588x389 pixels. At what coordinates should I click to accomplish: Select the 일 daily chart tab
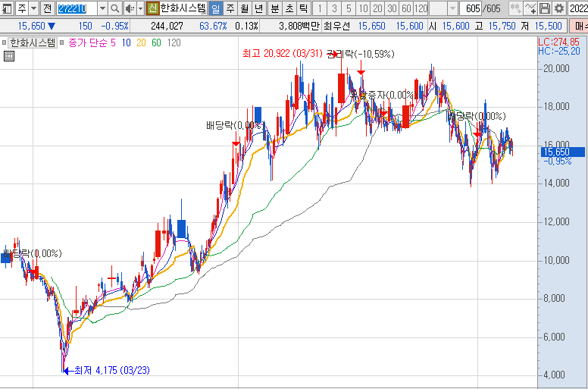pyautogui.click(x=215, y=8)
